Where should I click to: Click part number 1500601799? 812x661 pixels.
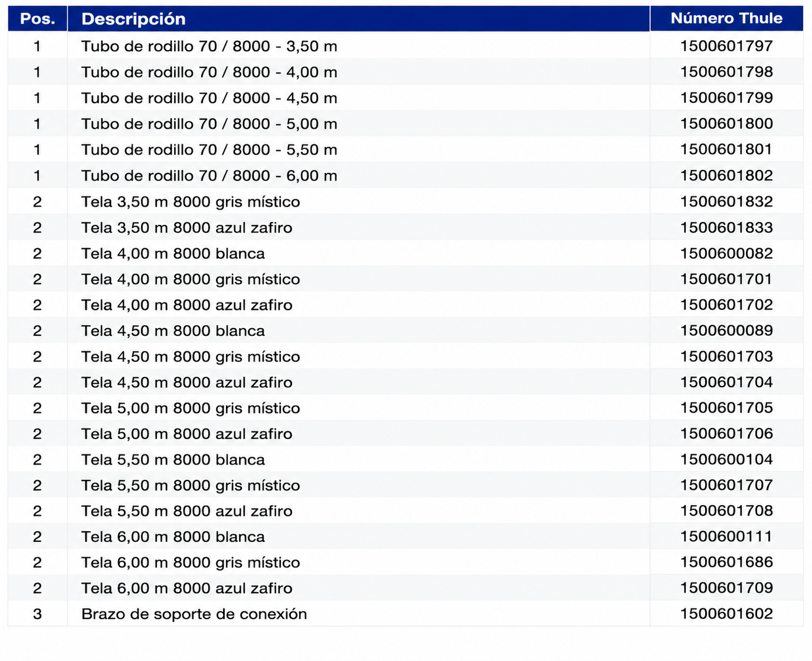(726, 98)
